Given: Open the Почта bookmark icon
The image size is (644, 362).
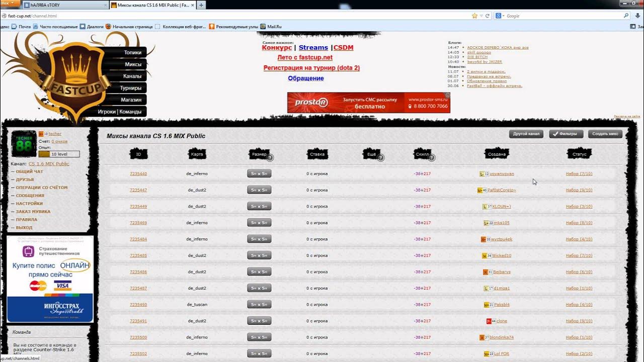Looking at the screenshot, I should (x=14, y=26).
